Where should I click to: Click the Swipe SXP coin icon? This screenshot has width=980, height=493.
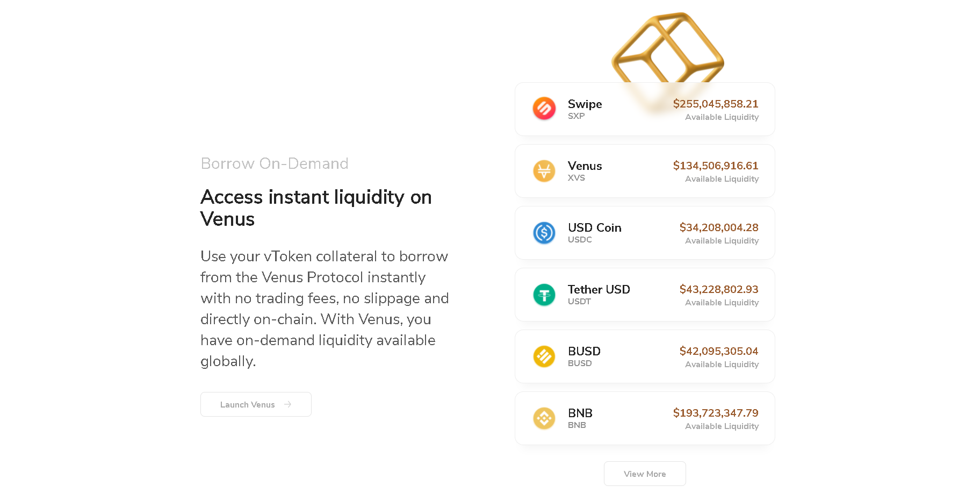tap(544, 109)
